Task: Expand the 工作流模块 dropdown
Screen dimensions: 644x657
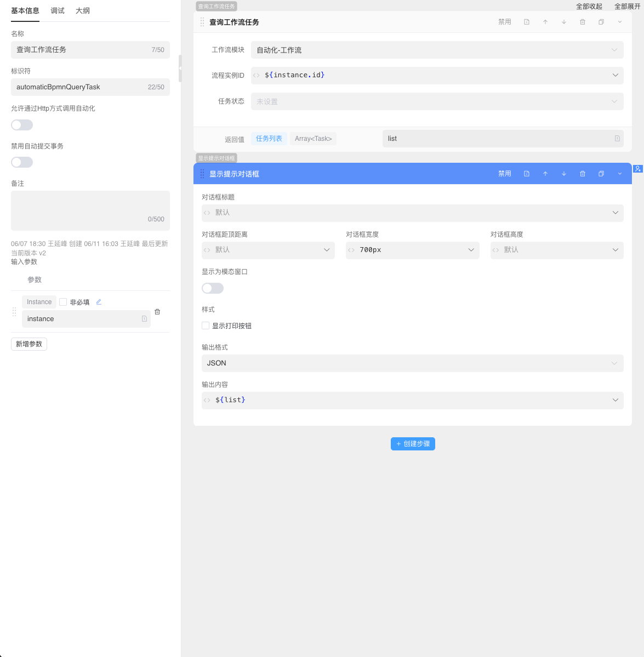Action: pyautogui.click(x=437, y=50)
